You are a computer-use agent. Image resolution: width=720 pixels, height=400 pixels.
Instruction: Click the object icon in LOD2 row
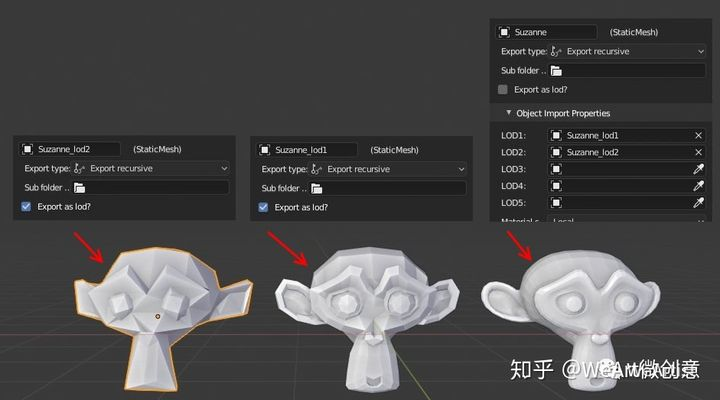(556, 152)
